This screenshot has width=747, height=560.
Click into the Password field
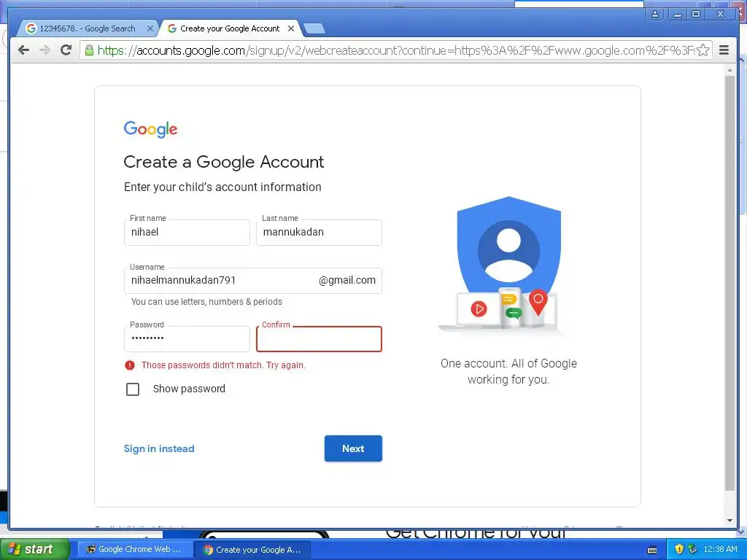point(187,338)
